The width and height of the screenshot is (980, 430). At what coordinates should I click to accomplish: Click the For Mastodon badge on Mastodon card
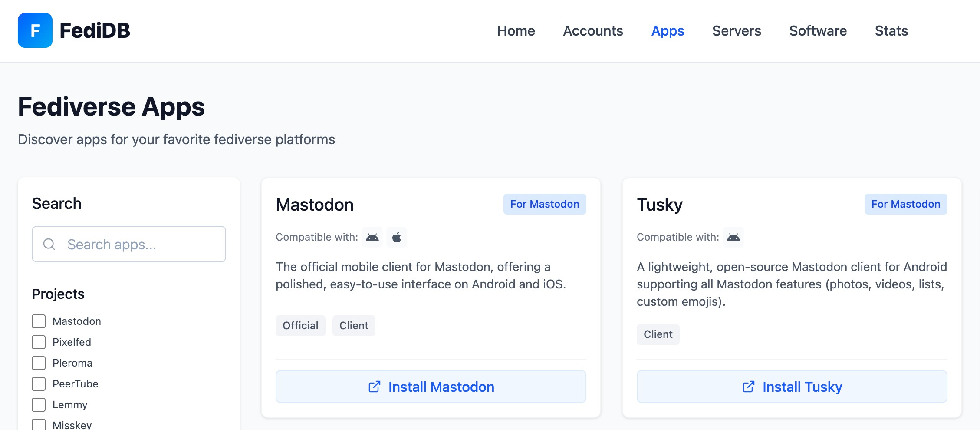pos(545,204)
